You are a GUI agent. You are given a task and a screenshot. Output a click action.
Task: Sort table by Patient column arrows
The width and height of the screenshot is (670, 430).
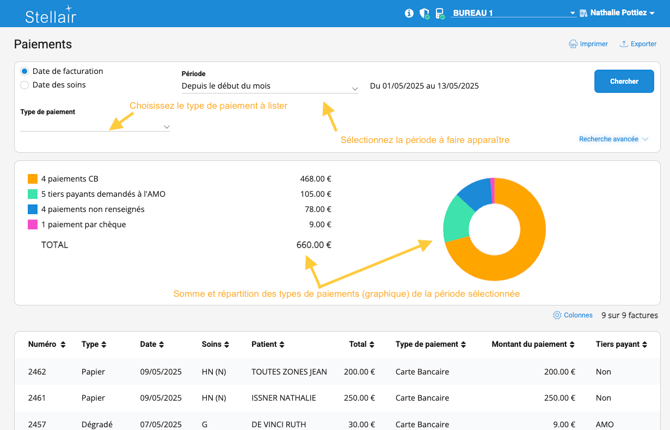click(x=283, y=345)
